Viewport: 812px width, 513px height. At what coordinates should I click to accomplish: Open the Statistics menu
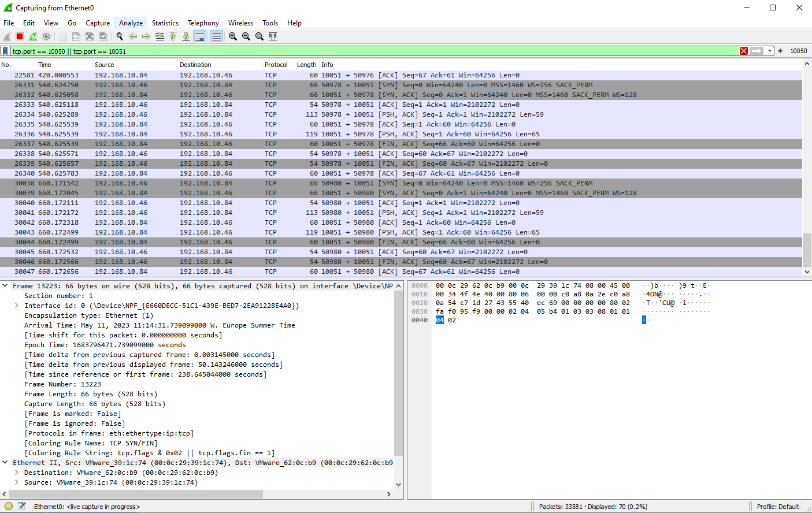(x=165, y=23)
